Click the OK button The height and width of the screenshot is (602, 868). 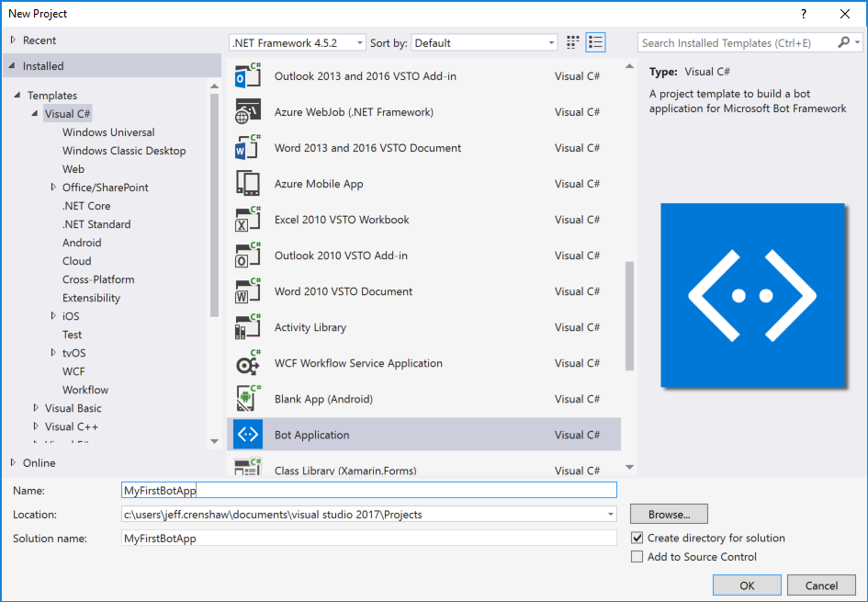pos(747,585)
